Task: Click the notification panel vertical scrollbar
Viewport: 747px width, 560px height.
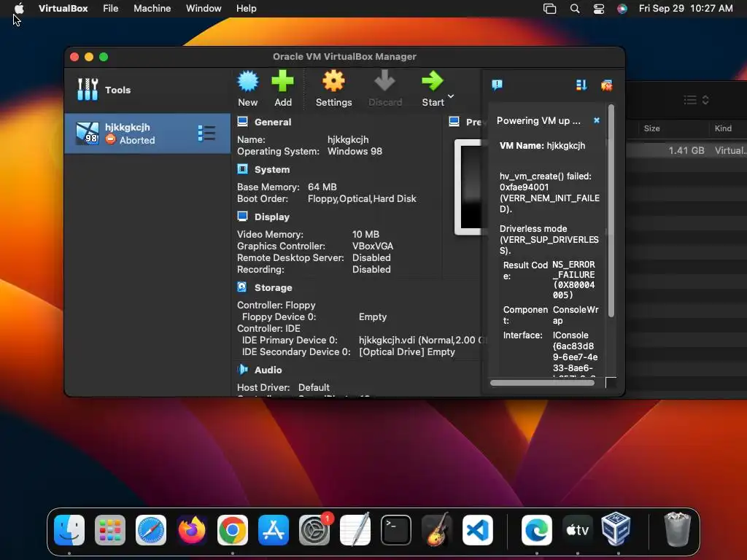Action: point(611,212)
